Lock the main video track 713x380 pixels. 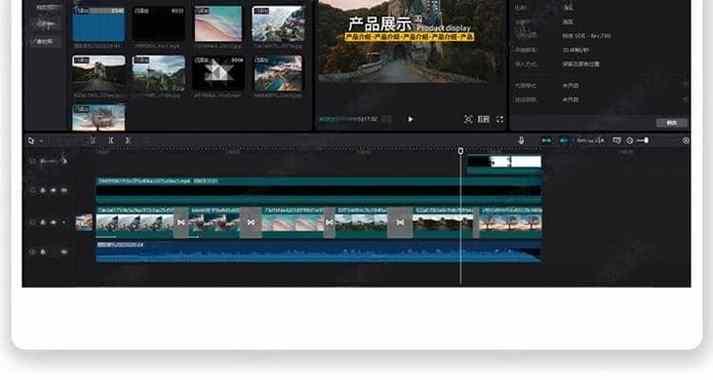click(x=43, y=222)
